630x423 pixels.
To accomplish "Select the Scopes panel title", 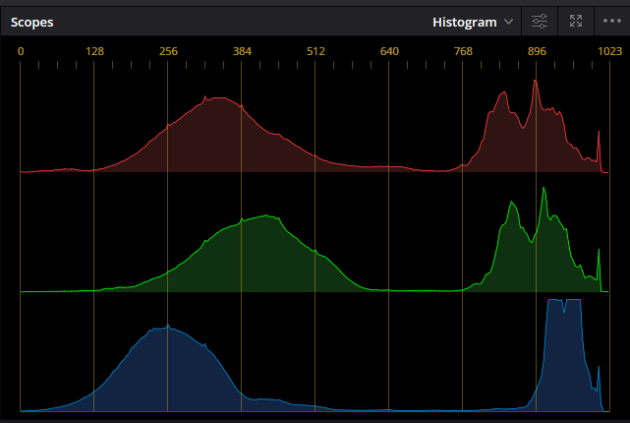I will coord(32,21).
